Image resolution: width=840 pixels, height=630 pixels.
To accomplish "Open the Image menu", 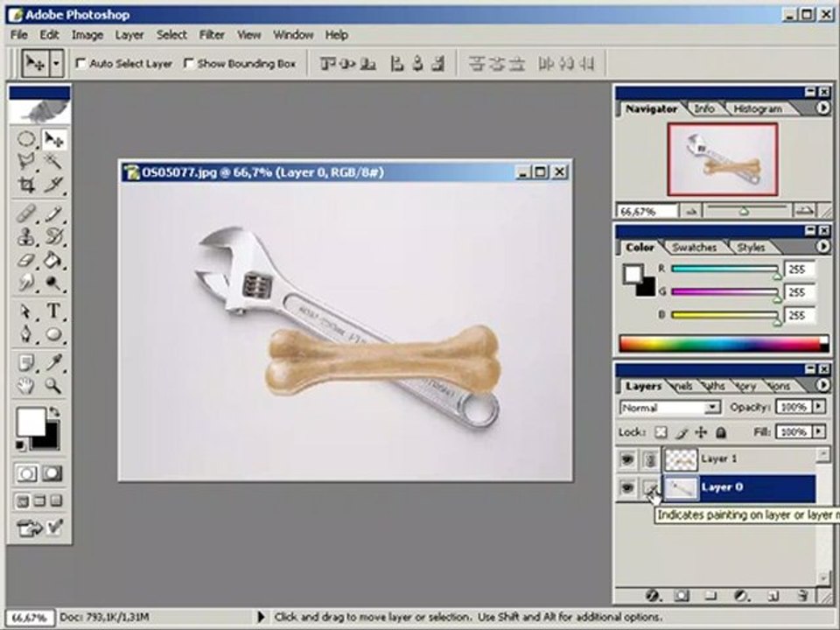I will tap(87, 35).
